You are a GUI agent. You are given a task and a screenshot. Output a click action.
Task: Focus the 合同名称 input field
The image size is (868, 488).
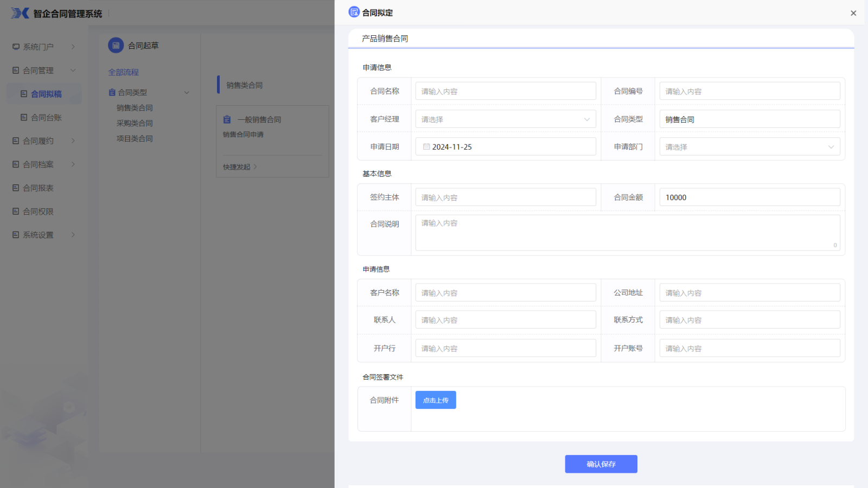pos(505,91)
